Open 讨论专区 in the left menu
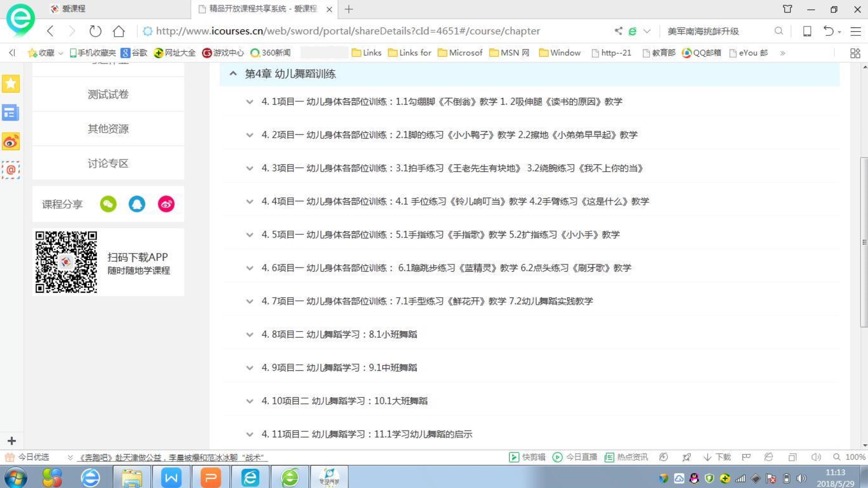Screen dimensions: 868x488 pyautogui.click(x=108, y=163)
